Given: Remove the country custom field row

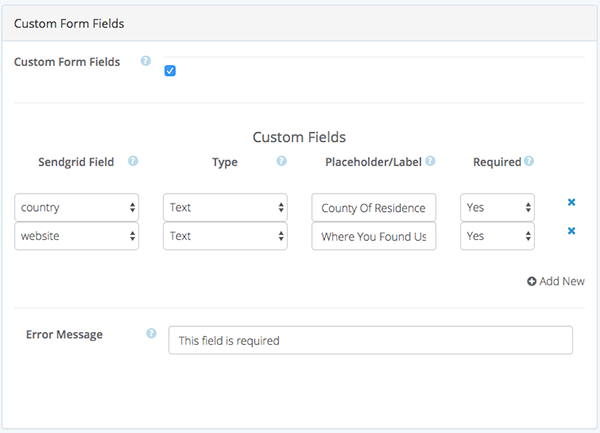Looking at the screenshot, I should click(571, 202).
